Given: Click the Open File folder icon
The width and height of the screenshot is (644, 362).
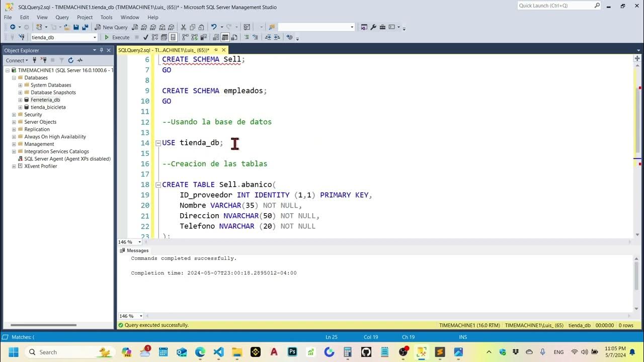Looking at the screenshot, I should pyautogui.click(x=66, y=27).
